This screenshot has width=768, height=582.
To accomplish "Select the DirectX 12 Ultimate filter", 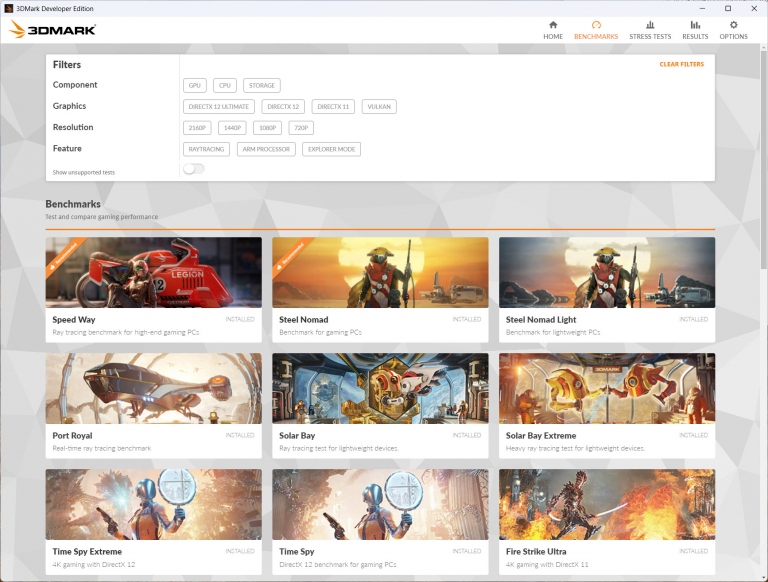I will (x=219, y=107).
